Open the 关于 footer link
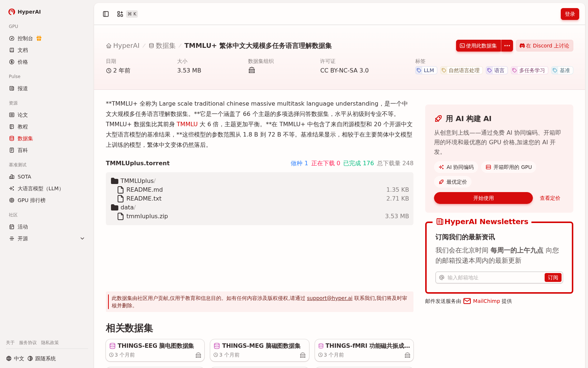The width and height of the screenshot is (588, 368). click(x=10, y=343)
